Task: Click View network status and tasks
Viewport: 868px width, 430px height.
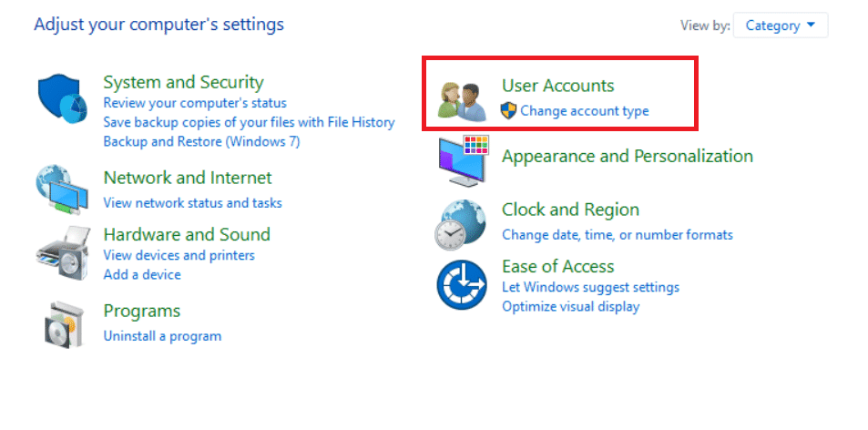Action: (x=192, y=202)
